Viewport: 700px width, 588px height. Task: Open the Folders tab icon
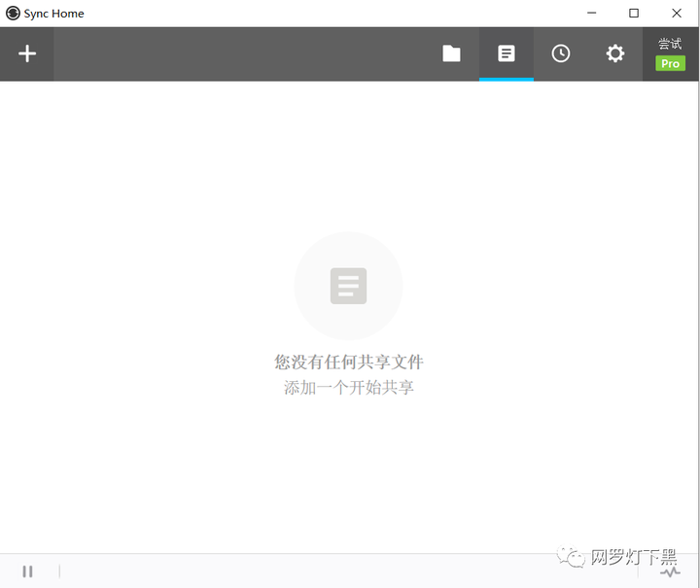click(451, 53)
